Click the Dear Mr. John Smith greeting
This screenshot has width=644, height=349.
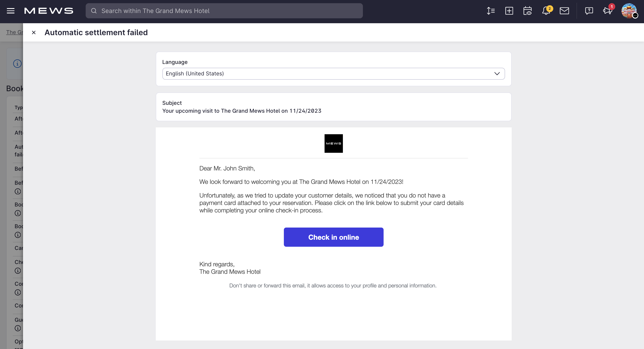click(227, 169)
